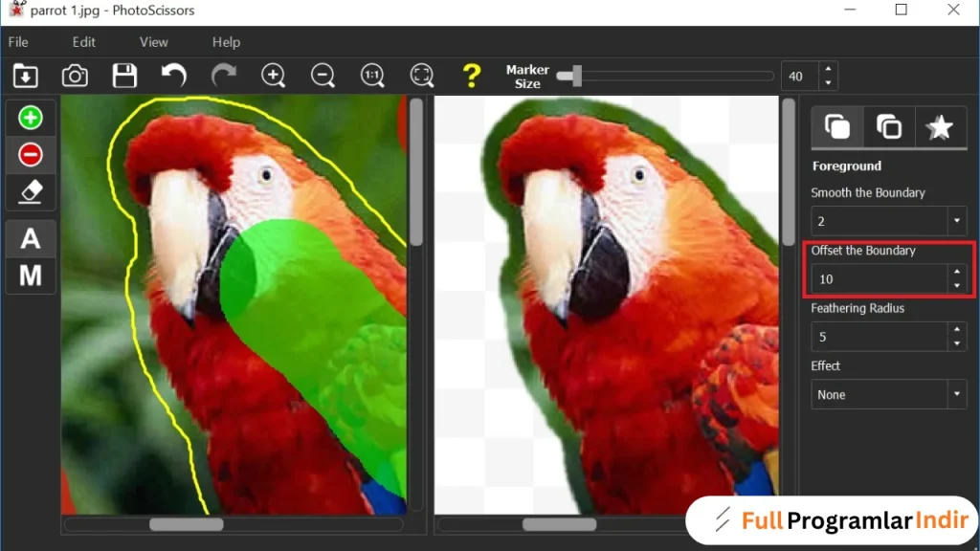Open the Edit menu
This screenshot has height=551, width=980.
point(84,42)
